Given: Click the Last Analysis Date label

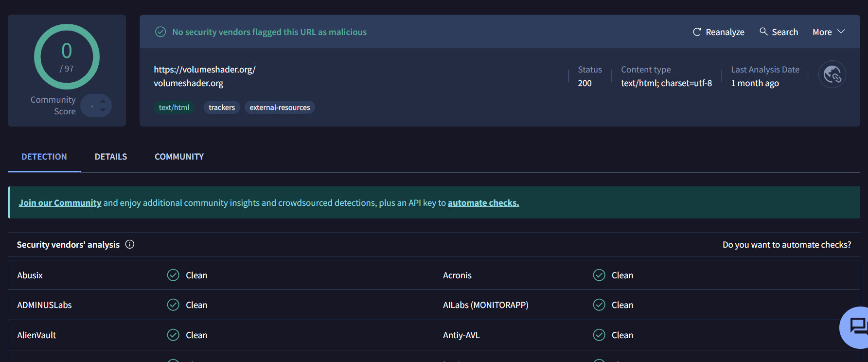Looking at the screenshot, I should (x=765, y=70).
